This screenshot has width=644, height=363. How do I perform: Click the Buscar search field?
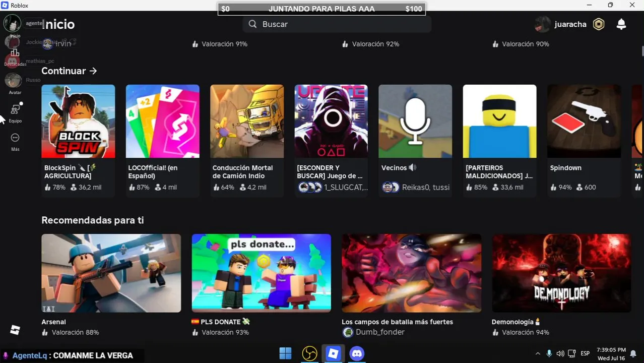point(337,24)
